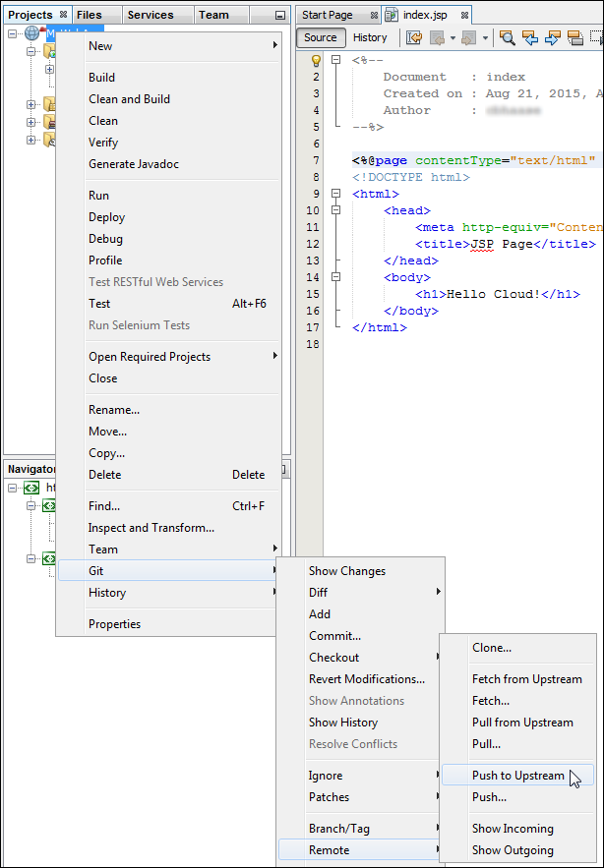
Task: Toggle the History editor view button
Action: click(x=370, y=37)
